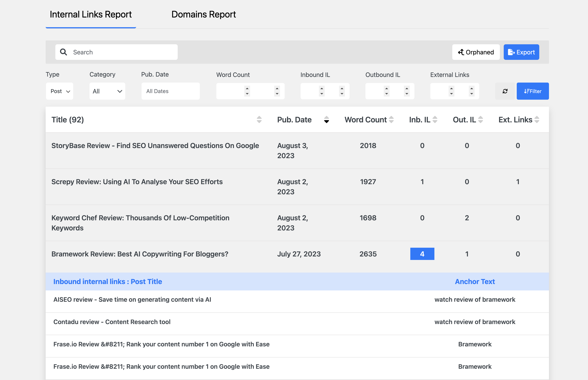
Task: Expand outbound links count 2 for Keyword Chef
Action: tap(467, 218)
